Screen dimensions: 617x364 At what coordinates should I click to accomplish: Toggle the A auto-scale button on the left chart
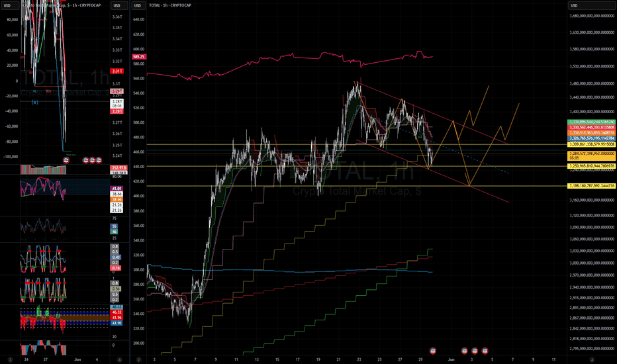pos(119,359)
